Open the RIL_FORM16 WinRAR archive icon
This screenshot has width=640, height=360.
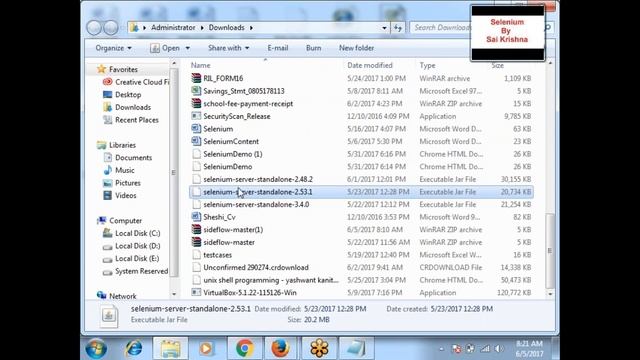click(x=196, y=78)
